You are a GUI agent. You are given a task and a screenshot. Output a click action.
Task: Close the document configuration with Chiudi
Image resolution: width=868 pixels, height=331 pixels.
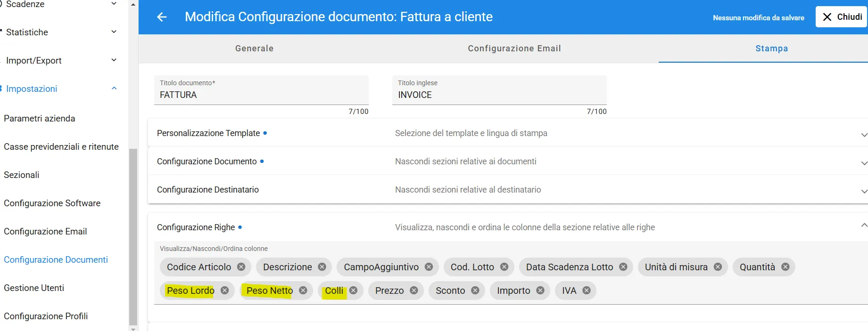pyautogui.click(x=842, y=17)
